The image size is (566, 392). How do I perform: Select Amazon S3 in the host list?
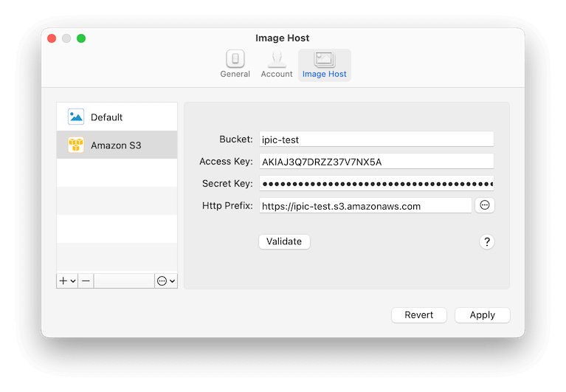[x=117, y=145]
